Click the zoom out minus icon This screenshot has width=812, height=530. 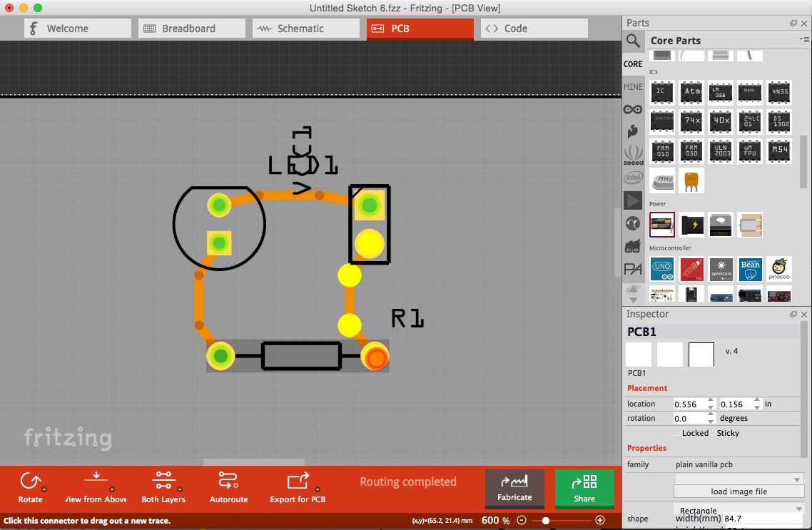(x=522, y=520)
